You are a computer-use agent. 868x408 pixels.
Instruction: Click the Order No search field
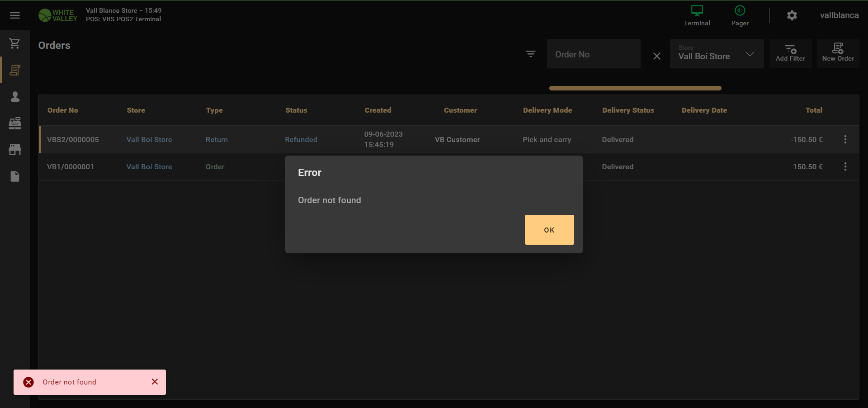tap(593, 54)
